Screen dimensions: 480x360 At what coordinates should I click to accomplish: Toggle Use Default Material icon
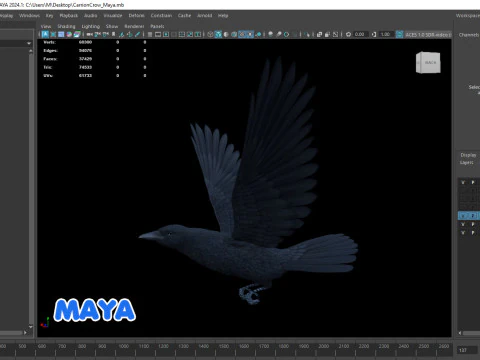[x=226, y=34]
